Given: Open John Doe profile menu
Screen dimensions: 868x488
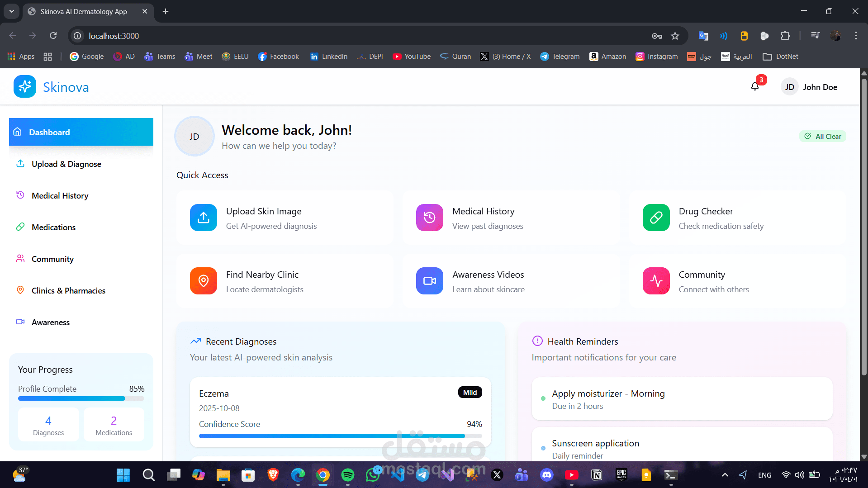Looking at the screenshot, I should [809, 87].
